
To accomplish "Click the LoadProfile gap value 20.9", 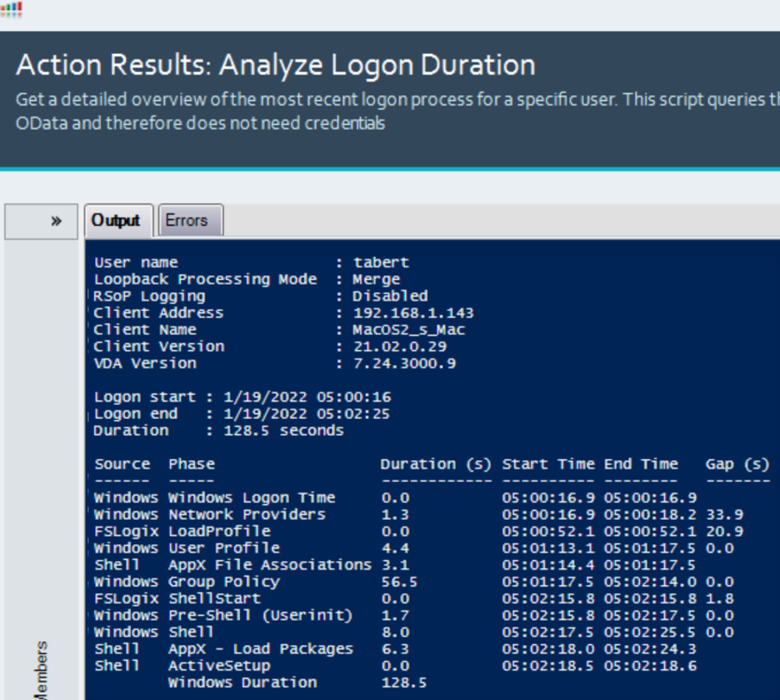I will coord(725,531).
